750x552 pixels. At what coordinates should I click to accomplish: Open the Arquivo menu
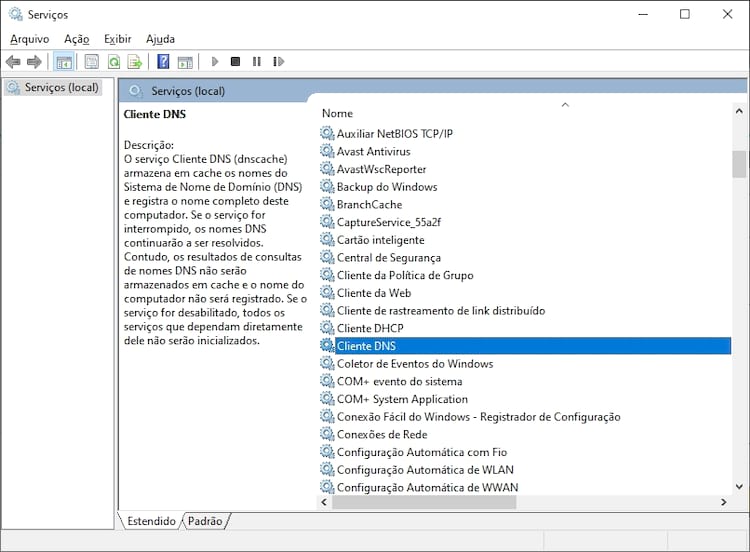(29, 39)
